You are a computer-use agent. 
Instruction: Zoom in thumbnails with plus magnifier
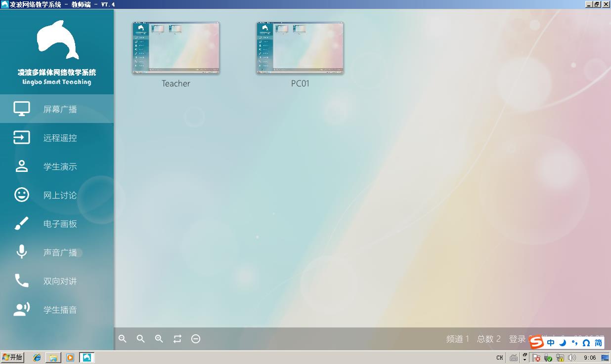[x=159, y=339]
